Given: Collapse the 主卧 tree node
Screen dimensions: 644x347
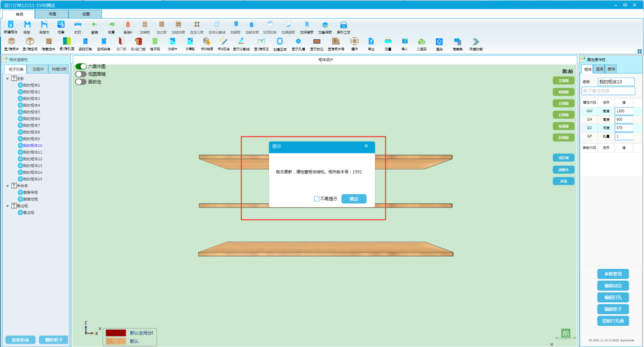Looking at the screenshot, I should (7, 78).
